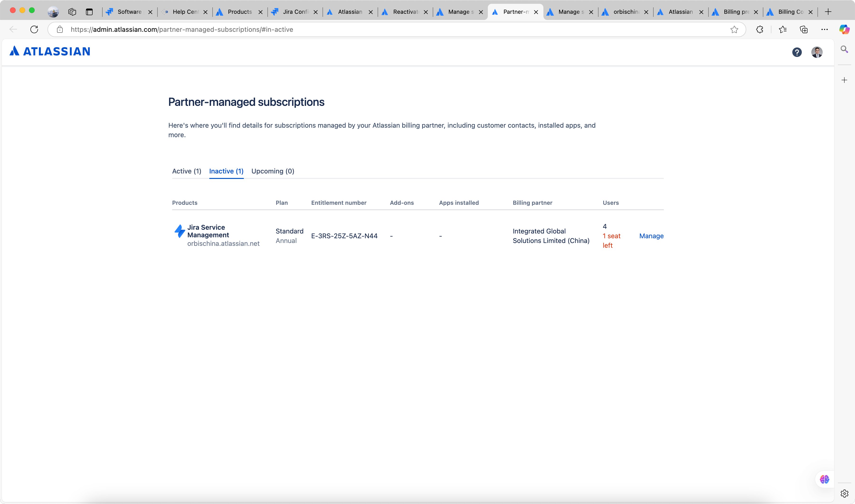Image resolution: width=855 pixels, height=504 pixels.
Task: Switch to the Upcoming (0) tab
Action: 273,171
